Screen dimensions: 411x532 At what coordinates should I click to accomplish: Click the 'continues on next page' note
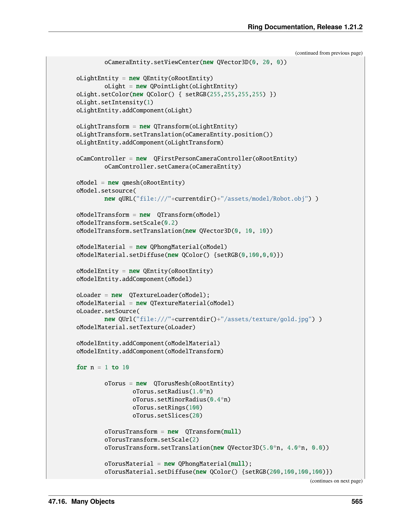click(336, 481)
